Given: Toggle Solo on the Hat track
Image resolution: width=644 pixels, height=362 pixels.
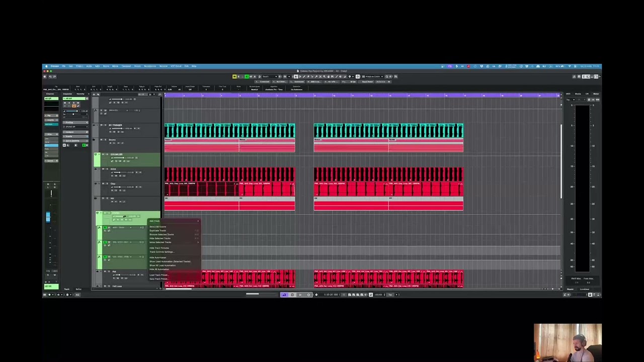Looking at the screenshot, I should pyautogui.click(x=109, y=271).
